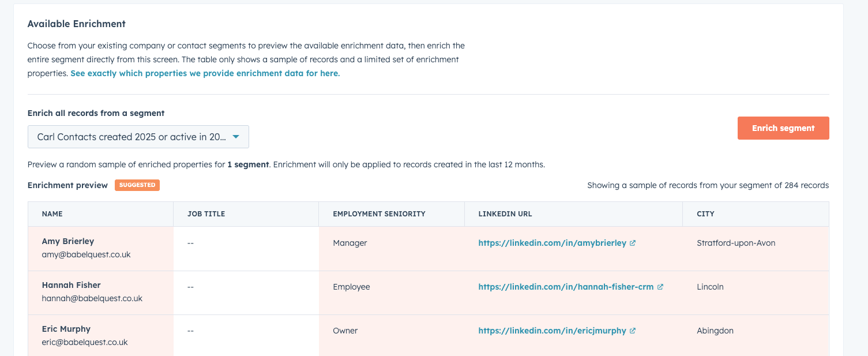Click the Enrichment preview label

click(x=67, y=185)
